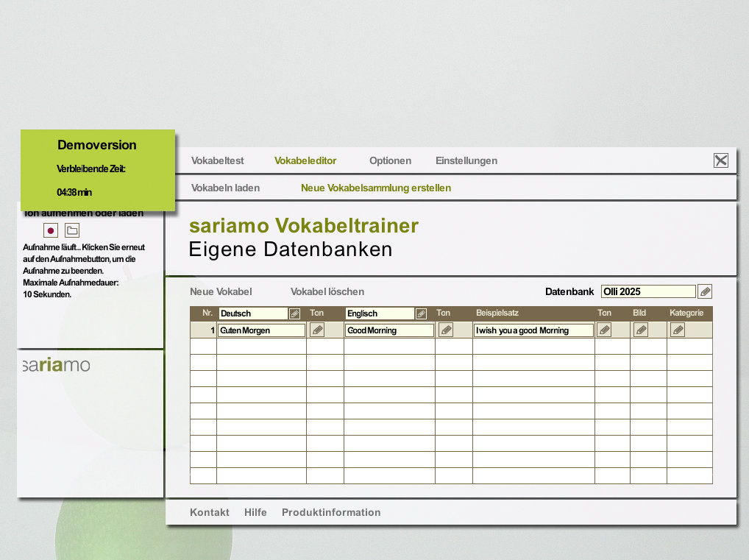This screenshot has width=749, height=560.
Task: Click Vokabeln laden
Action: click(x=225, y=188)
